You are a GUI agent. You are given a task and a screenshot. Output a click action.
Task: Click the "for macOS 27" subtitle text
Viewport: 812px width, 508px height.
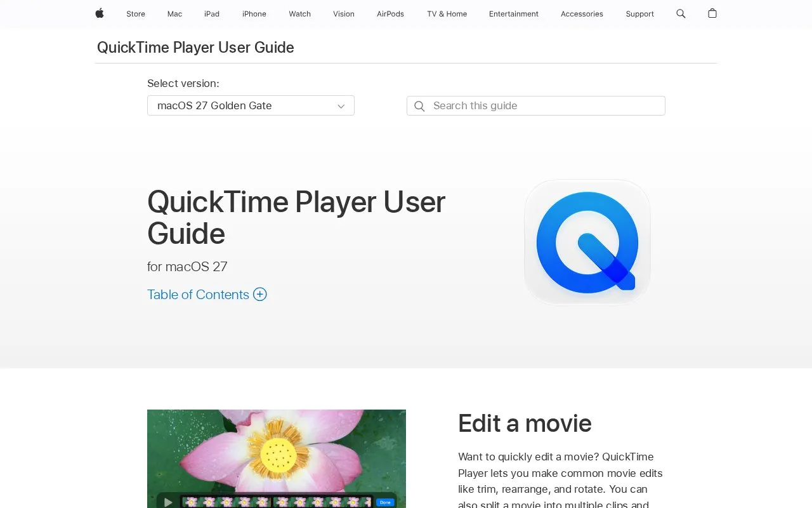click(187, 267)
